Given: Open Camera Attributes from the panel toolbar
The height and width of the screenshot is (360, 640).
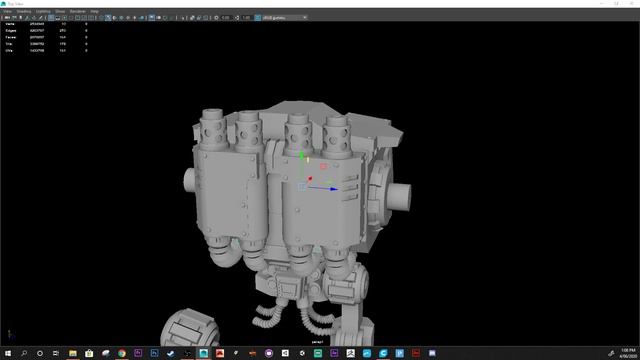Looking at the screenshot, I should 21,18.
